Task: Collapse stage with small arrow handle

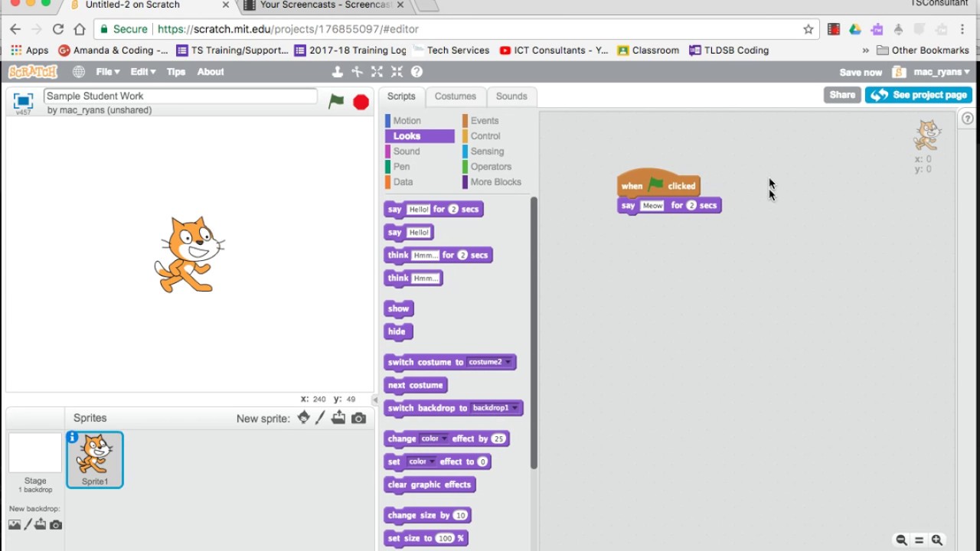Action: [x=375, y=399]
